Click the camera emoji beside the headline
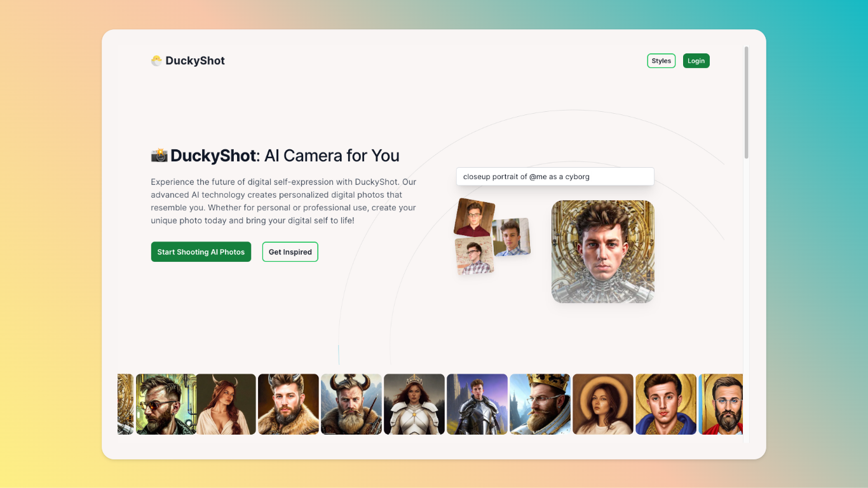This screenshot has width=868, height=488. tap(159, 155)
